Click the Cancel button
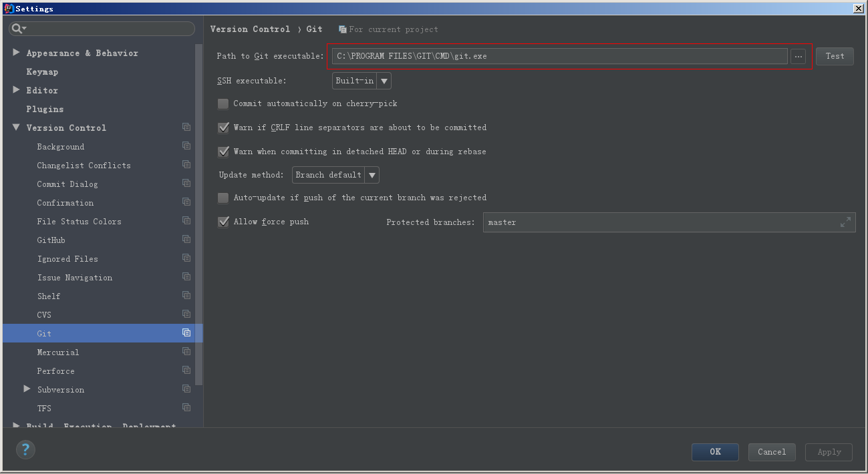This screenshot has width=868, height=474. pos(772,452)
